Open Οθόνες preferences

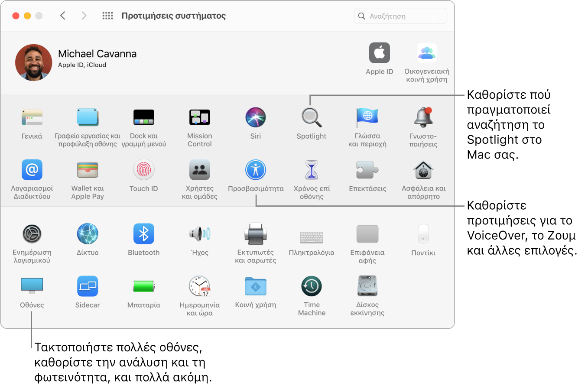point(32,286)
